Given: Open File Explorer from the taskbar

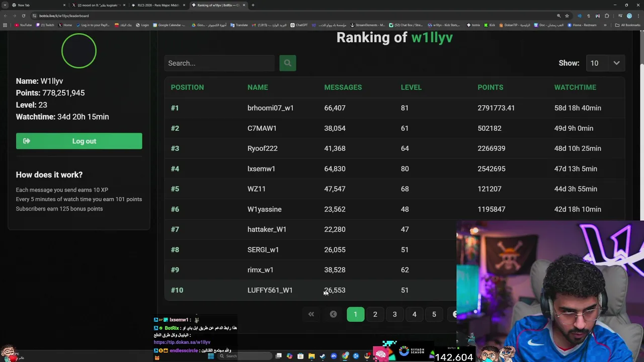Looking at the screenshot, I should pos(311,356).
